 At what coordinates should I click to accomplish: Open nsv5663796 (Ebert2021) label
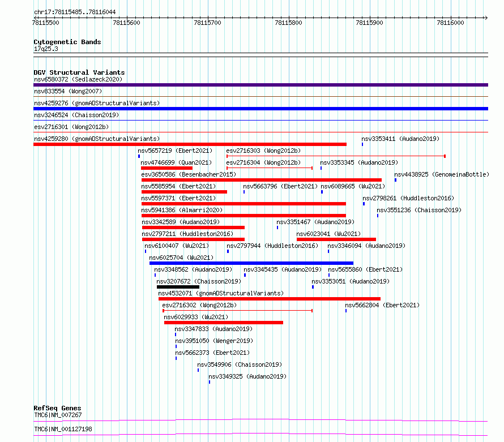coord(280,186)
